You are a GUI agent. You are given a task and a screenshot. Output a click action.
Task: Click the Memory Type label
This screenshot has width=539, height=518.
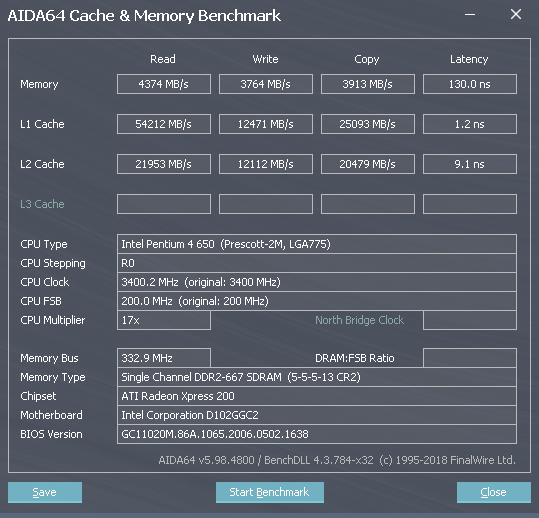(53, 377)
